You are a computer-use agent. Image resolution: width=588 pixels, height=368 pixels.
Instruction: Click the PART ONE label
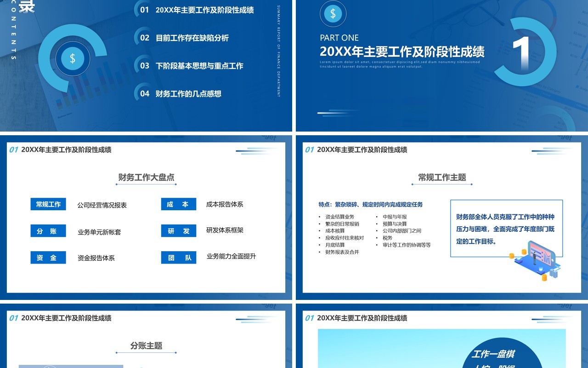(339, 38)
